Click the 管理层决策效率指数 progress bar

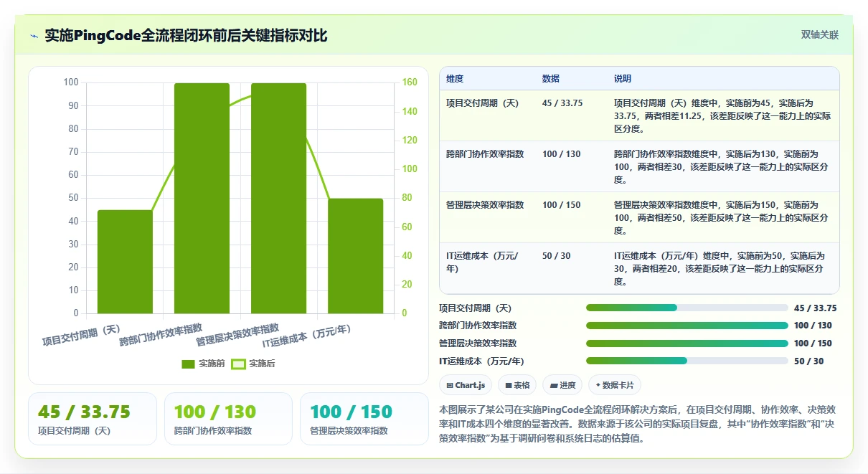(687, 343)
